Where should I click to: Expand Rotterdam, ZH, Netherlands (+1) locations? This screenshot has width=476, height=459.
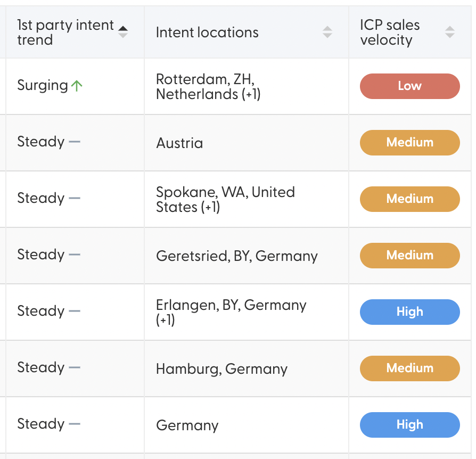pos(208,86)
